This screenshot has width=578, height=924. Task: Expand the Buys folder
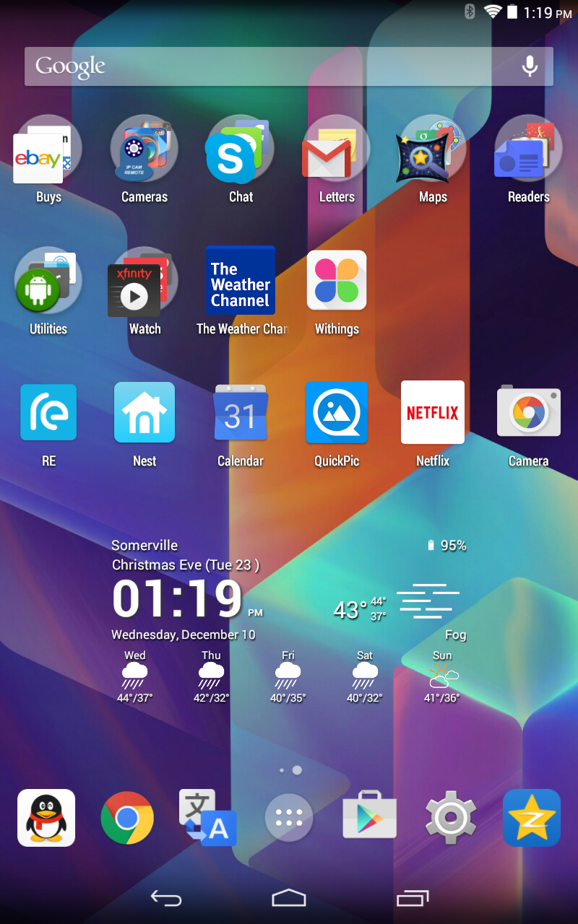tap(48, 149)
